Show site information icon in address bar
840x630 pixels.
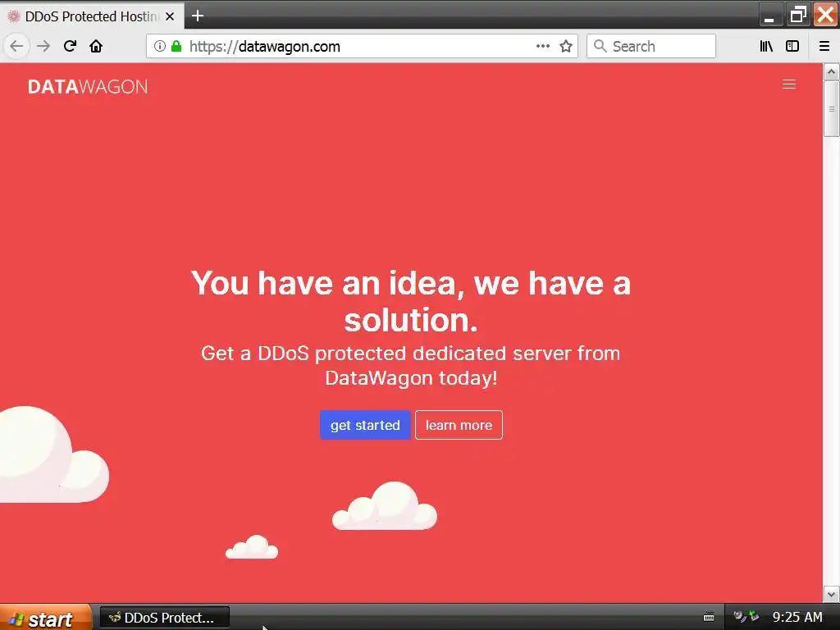(x=160, y=46)
